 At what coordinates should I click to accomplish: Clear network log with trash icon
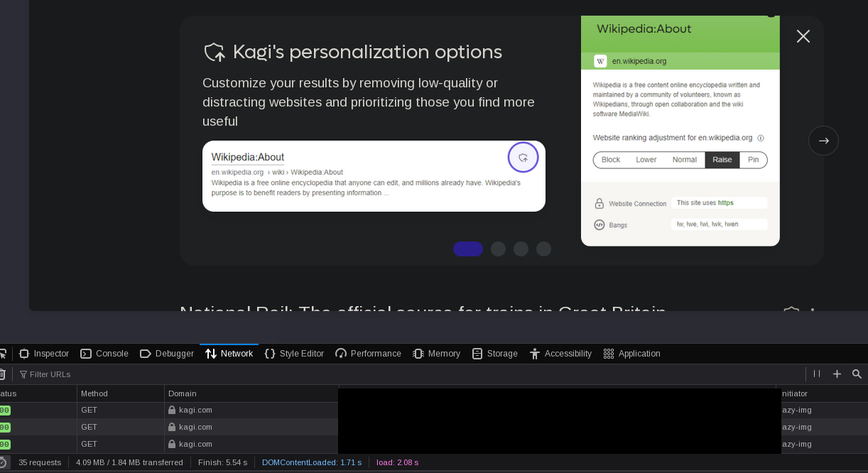tap(2, 374)
